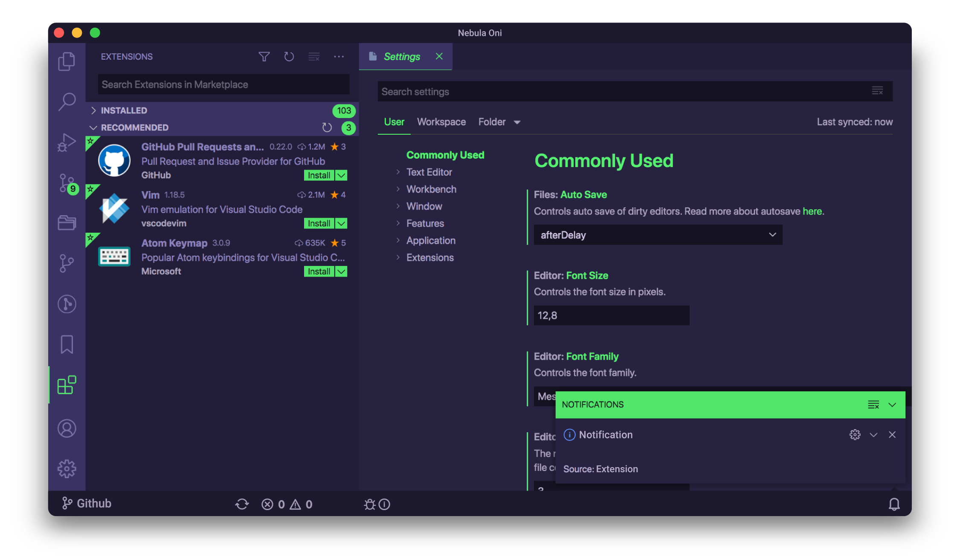Click the notification gear settings icon
This screenshot has height=560, width=960.
(x=855, y=435)
